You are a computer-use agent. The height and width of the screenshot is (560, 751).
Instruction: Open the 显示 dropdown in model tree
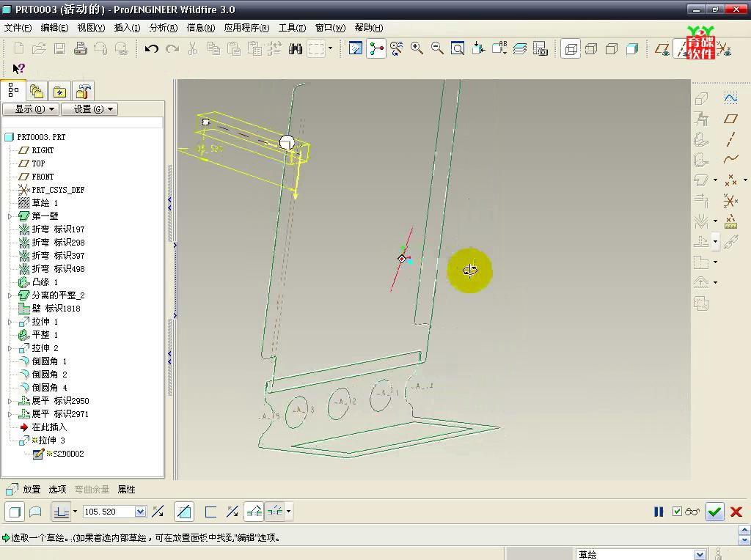[31, 109]
